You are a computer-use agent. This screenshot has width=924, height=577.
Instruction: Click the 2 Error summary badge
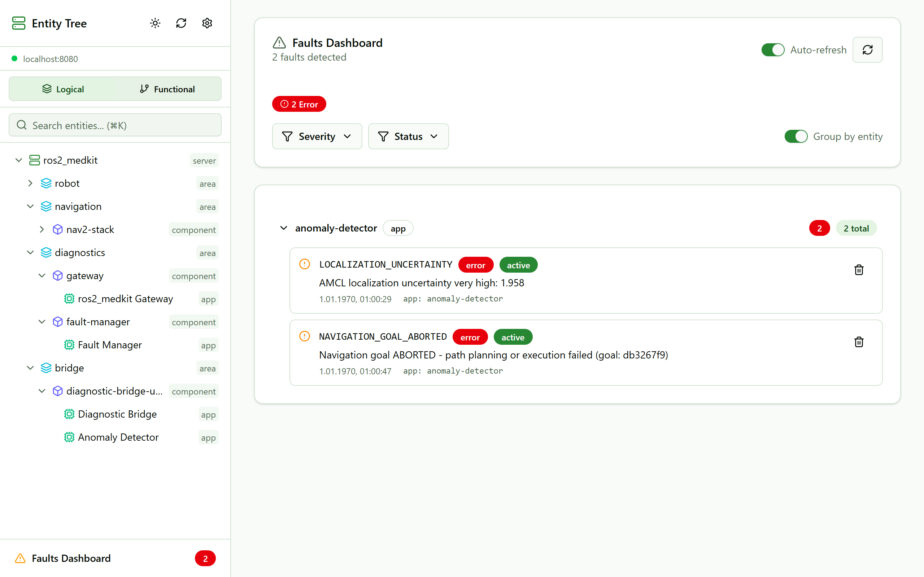(x=299, y=104)
